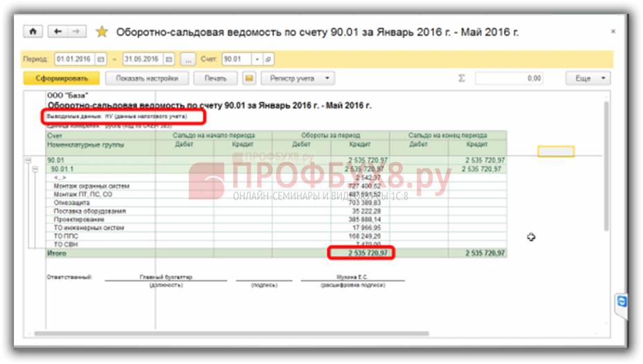Image resolution: width=643 pixels, height=364 pixels.
Task: Go forward with the right arrow
Action: pyautogui.click(x=76, y=32)
